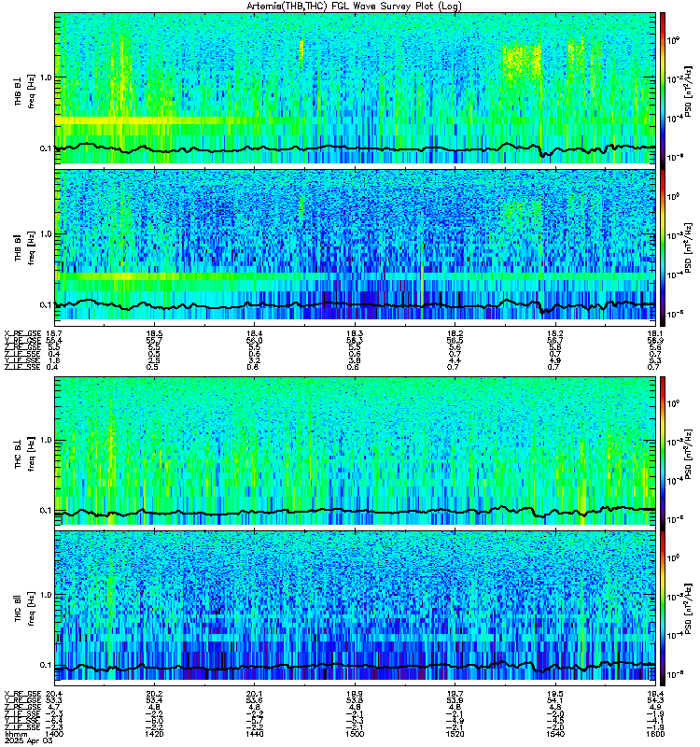Click the date label '2025 Apr 03'

pos(28,740)
